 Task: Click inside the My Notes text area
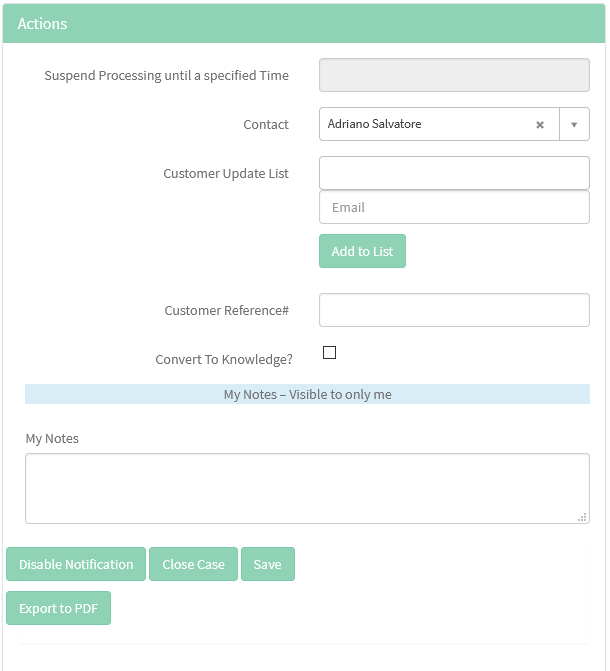(306, 488)
